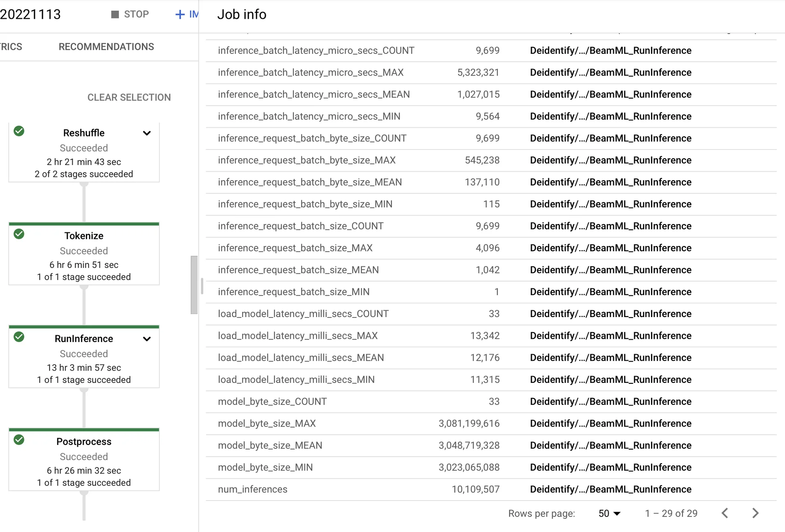The height and width of the screenshot is (532, 785).
Task: Open the Rows per page dropdown
Action: coord(609,513)
